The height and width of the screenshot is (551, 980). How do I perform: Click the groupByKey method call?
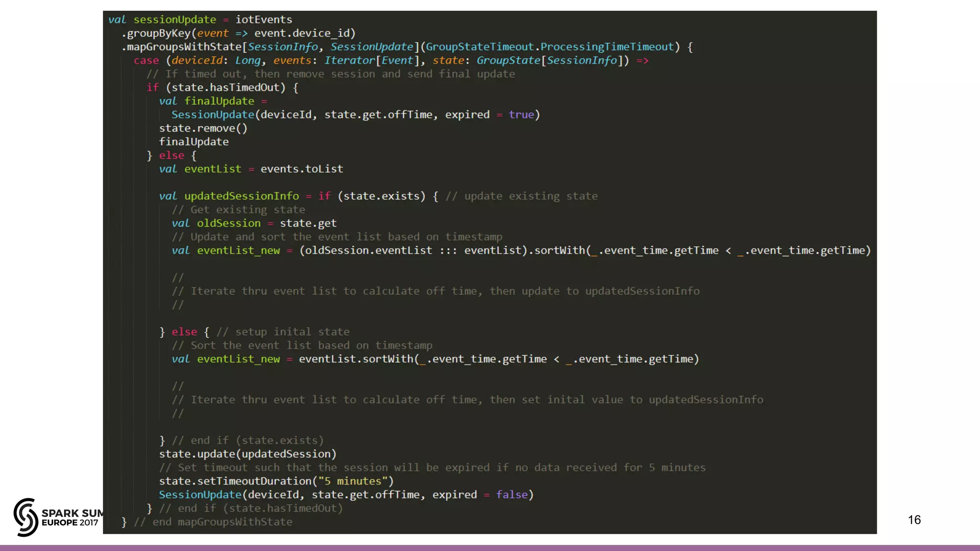tap(158, 33)
